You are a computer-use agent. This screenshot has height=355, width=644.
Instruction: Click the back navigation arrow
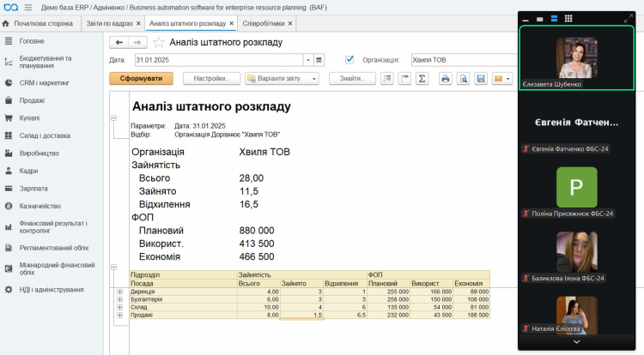pyautogui.click(x=119, y=42)
